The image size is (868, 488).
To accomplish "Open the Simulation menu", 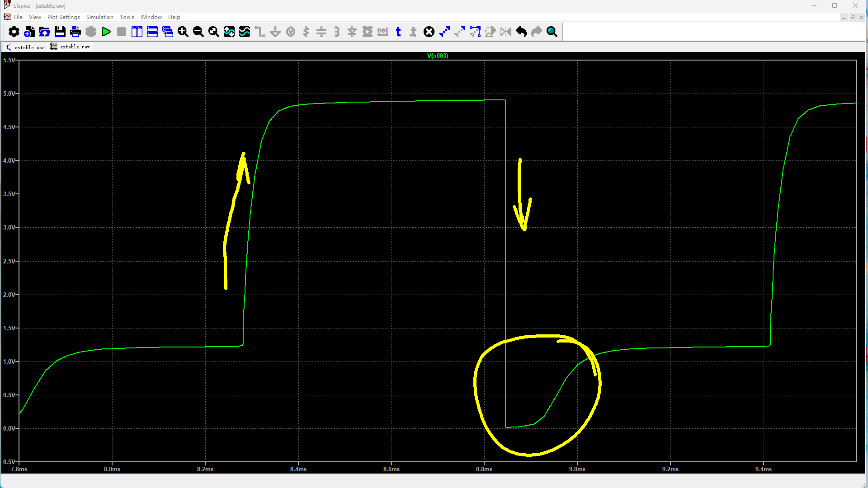I will 100,17.
